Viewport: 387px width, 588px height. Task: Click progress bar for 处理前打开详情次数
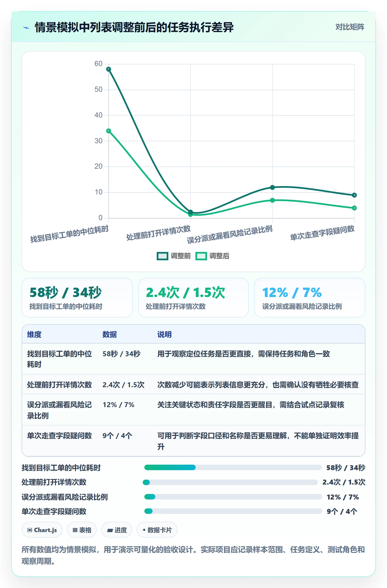230,482
